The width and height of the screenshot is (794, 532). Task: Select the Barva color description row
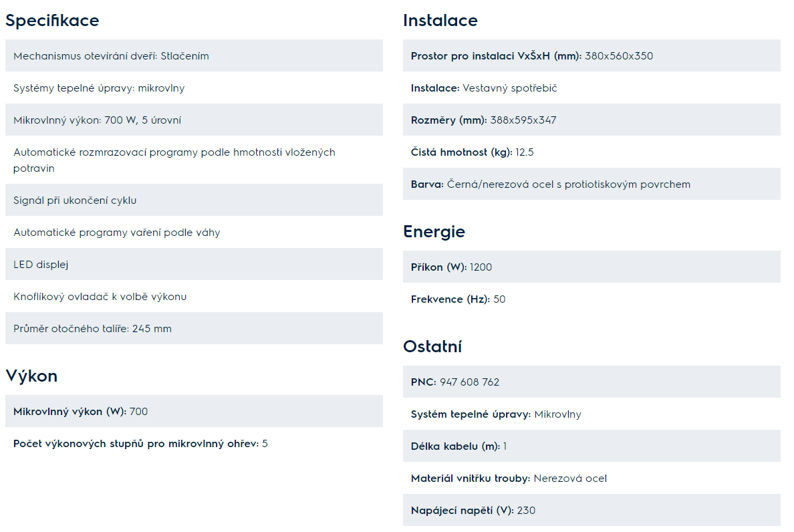coord(591,184)
